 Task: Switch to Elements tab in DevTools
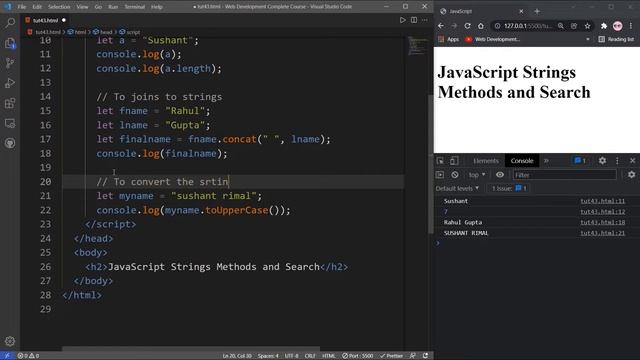(486, 161)
